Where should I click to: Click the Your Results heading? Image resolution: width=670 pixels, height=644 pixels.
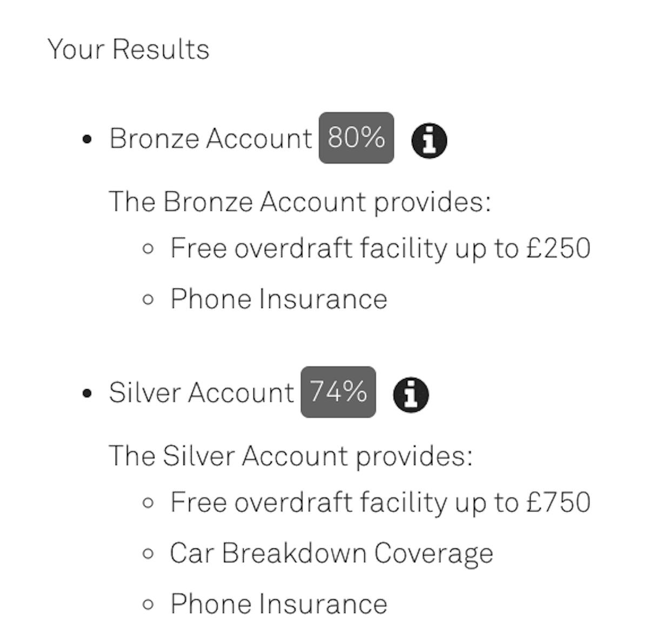pyautogui.click(x=129, y=49)
